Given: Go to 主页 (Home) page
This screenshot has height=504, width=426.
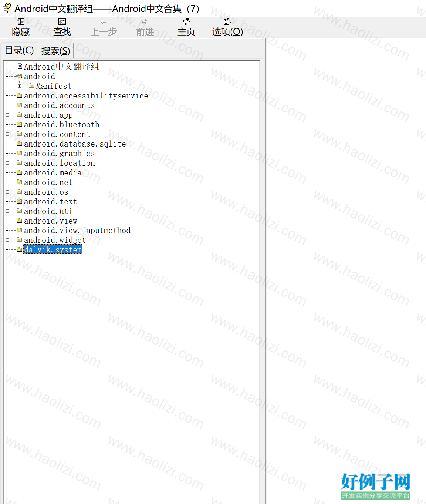Looking at the screenshot, I should (186, 27).
